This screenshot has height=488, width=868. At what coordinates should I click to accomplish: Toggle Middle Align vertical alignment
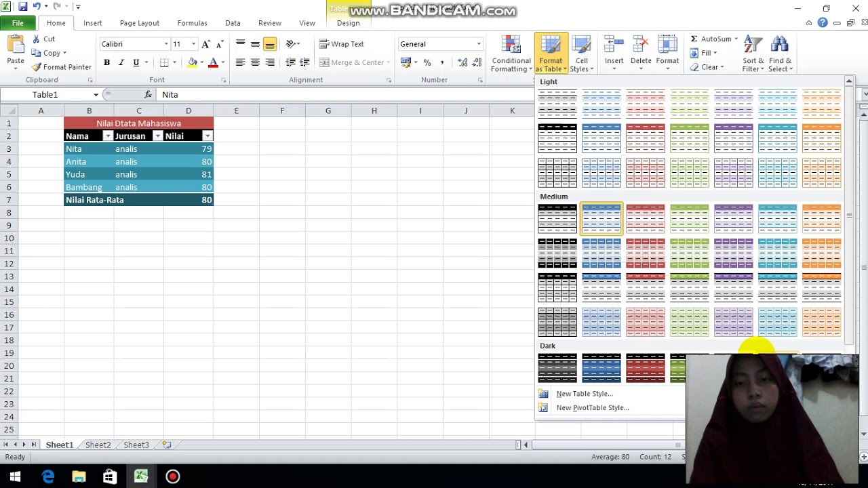(255, 44)
